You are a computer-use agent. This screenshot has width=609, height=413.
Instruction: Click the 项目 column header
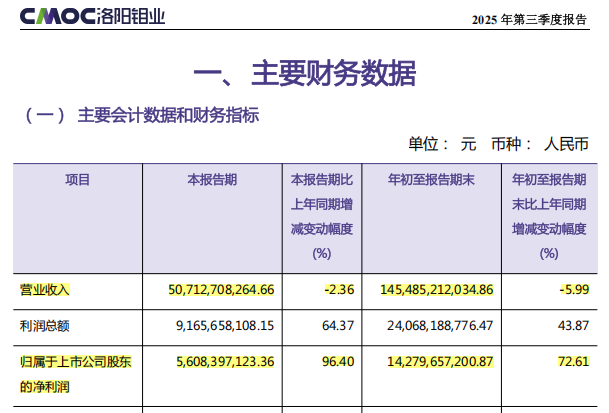click(x=77, y=180)
